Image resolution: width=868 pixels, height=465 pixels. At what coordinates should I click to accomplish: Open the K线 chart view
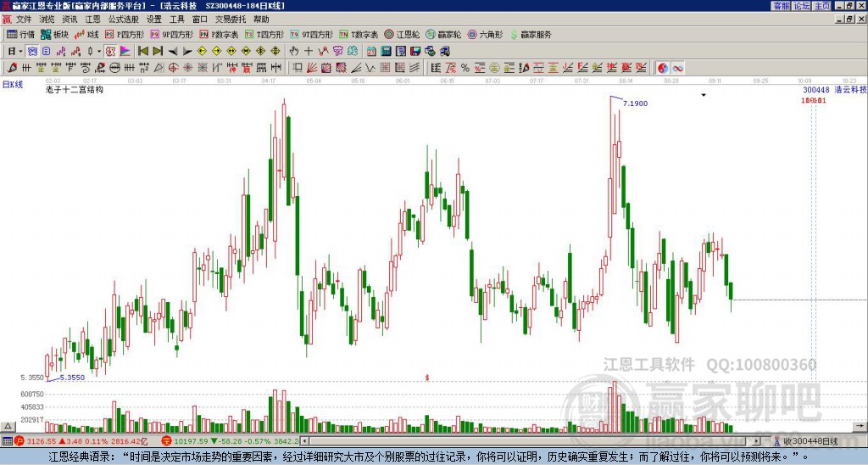click(87, 34)
